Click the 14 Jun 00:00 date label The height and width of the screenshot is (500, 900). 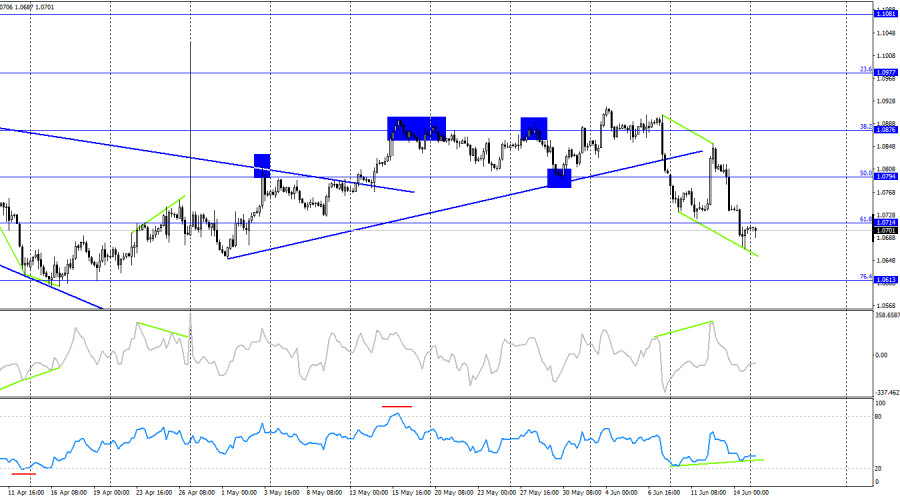click(x=751, y=493)
